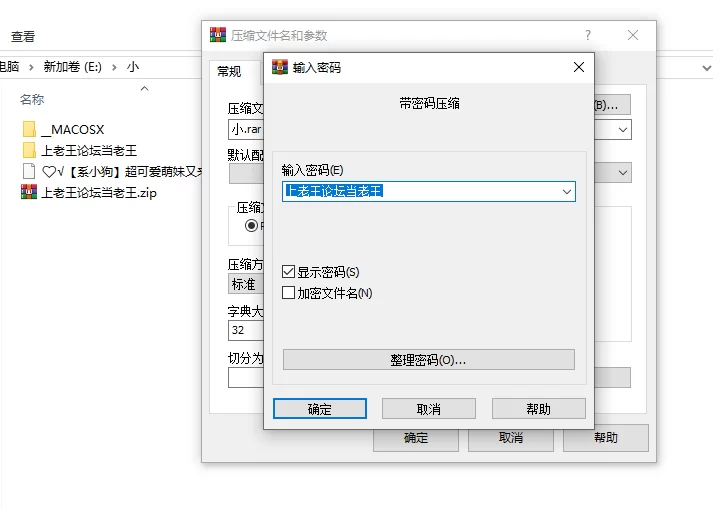Click 帮助 in the password dialog

click(x=539, y=408)
